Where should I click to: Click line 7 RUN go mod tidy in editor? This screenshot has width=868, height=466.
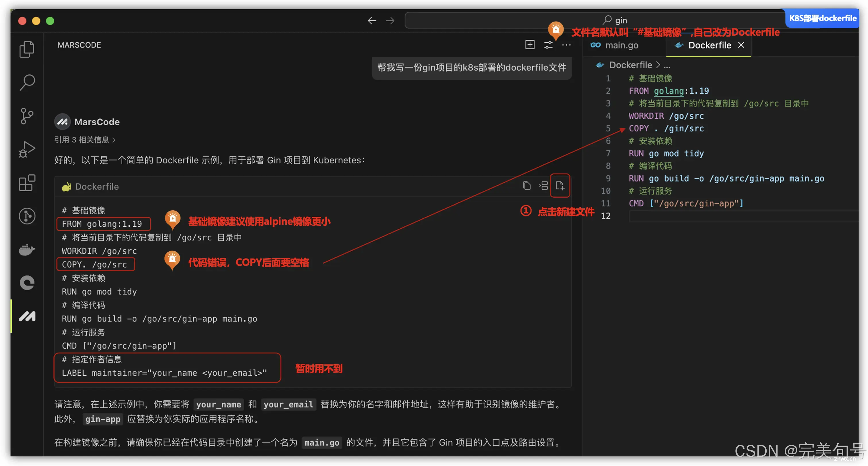coord(666,153)
